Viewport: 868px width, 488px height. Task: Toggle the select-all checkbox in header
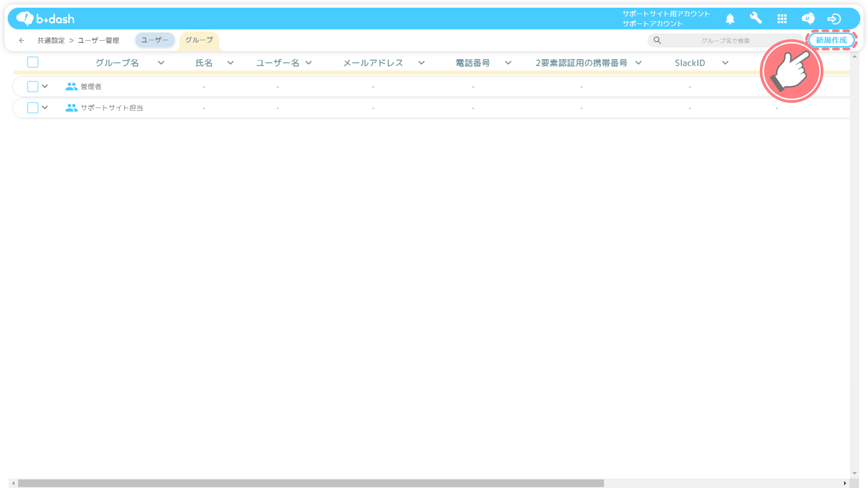click(x=33, y=62)
